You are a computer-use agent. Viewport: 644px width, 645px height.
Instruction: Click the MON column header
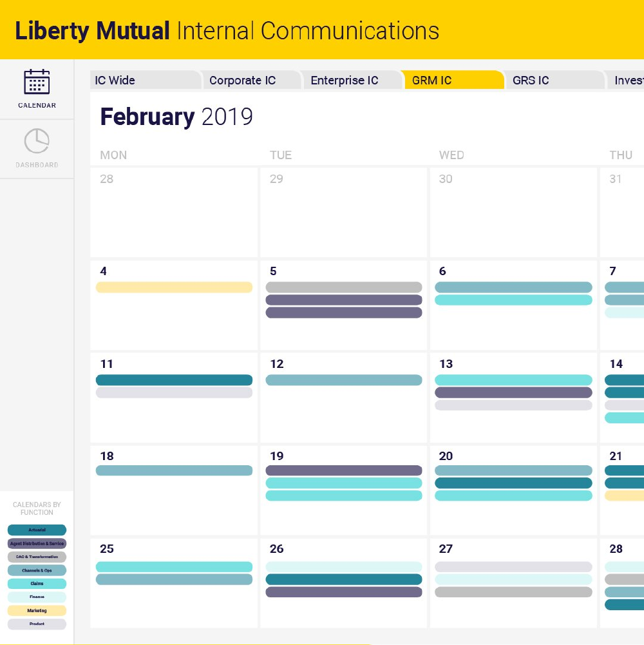pyautogui.click(x=113, y=155)
